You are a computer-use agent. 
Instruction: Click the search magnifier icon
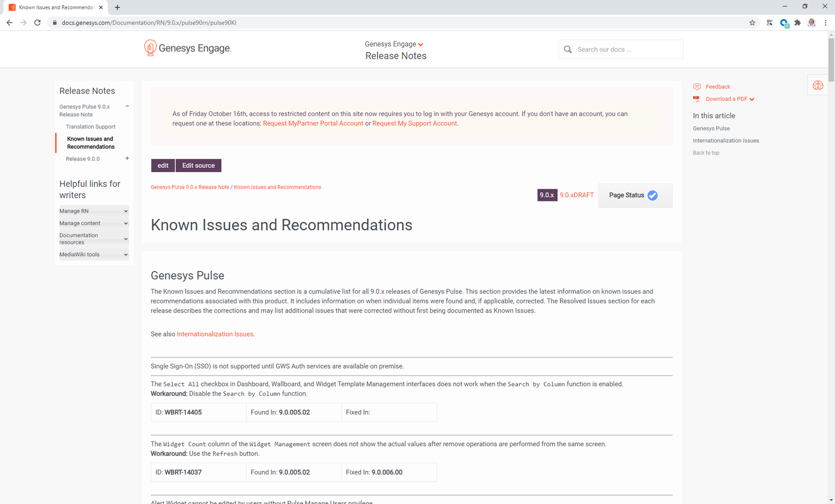pos(568,50)
